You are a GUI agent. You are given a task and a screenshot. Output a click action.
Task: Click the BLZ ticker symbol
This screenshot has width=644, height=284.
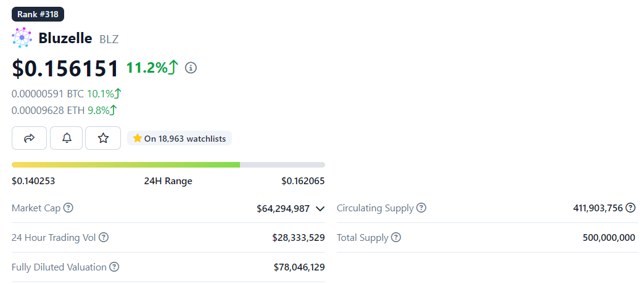tap(109, 39)
